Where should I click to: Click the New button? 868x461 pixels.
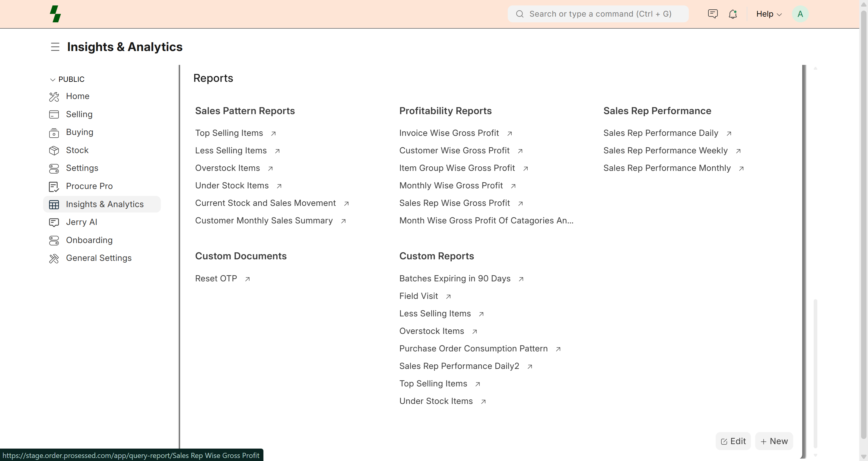point(774,441)
